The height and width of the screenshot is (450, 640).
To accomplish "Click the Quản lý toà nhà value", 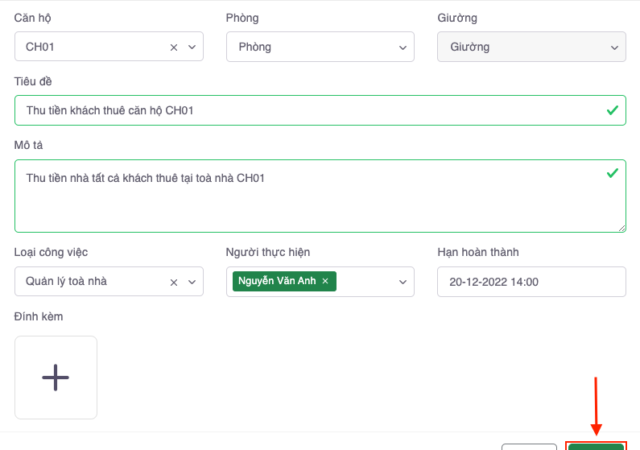I will (x=67, y=282).
